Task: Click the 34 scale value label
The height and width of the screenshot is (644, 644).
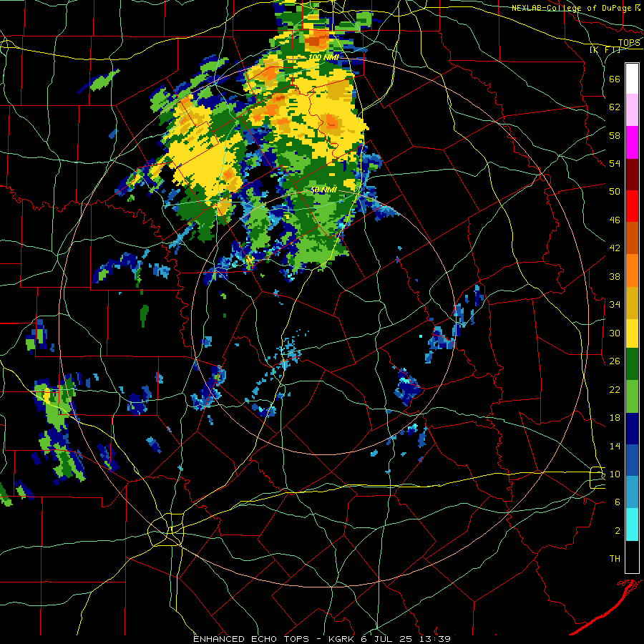Action: click(615, 305)
